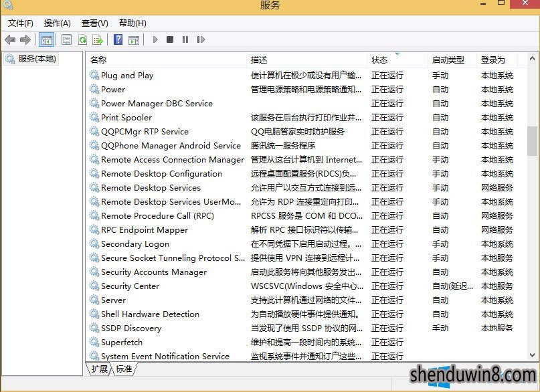Image resolution: width=540 pixels, height=392 pixels.
Task: Click 正在运行 status of Print Spooler
Action: click(387, 117)
